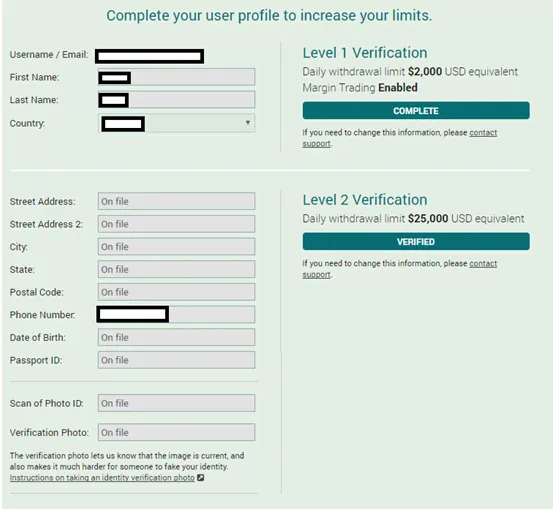Click the external link icon beside verification instructions
Viewport: 553px width, 509px height.
point(200,478)
